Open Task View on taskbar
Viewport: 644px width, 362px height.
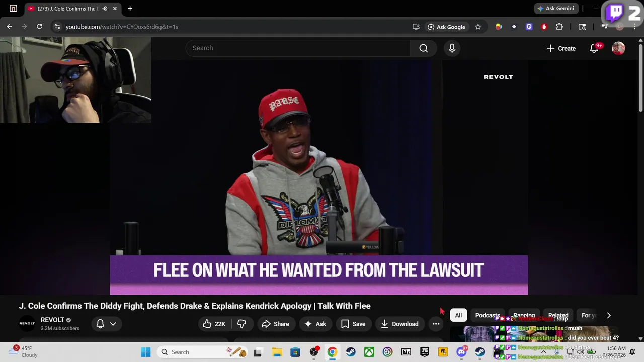click(258, 352)
